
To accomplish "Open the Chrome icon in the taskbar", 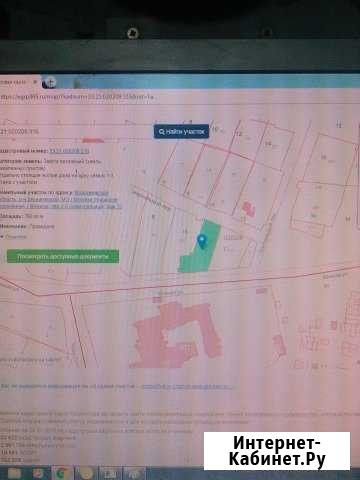I will click(61, 474).
